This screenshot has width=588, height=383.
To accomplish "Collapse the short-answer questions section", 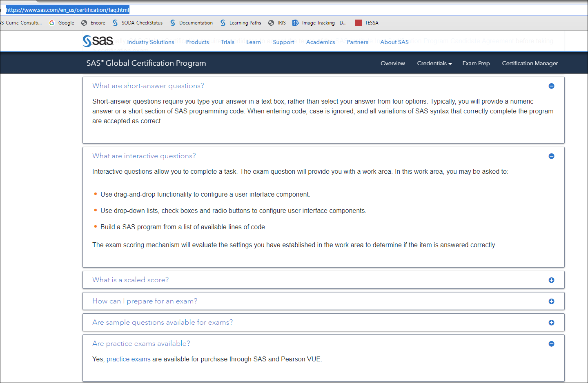I will 551,86.
